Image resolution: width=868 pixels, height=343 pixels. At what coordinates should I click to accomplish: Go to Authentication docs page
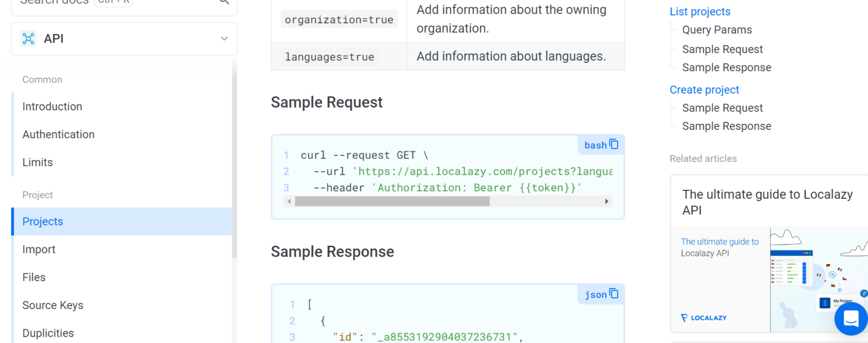[x=58, y=134]
